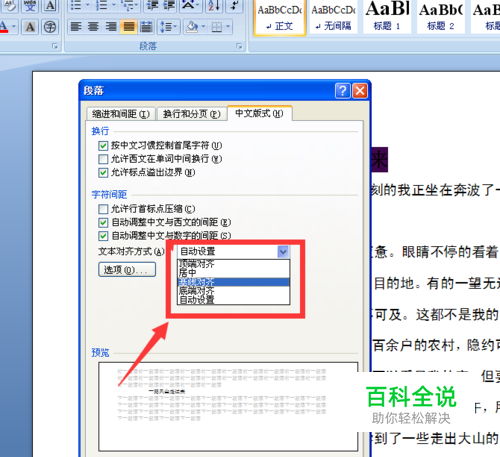
Task: Align text right
Action: (x=111, y=27)
